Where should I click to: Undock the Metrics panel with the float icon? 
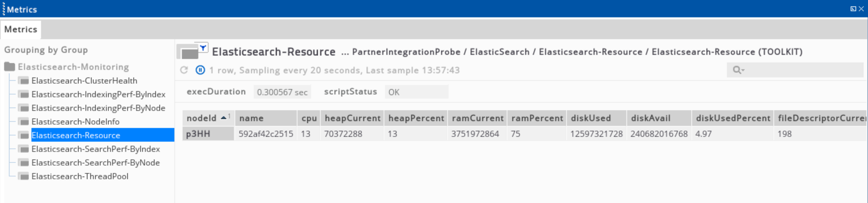pos(853,9)
